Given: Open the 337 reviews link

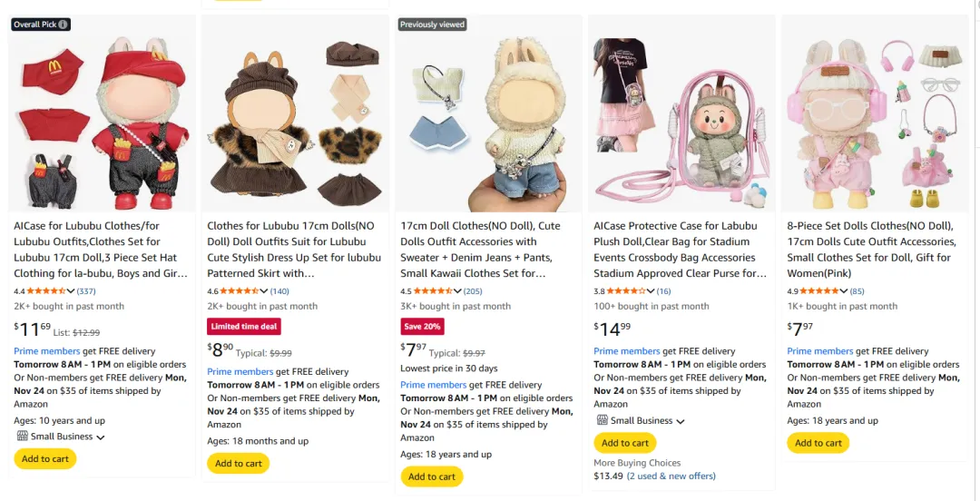Looking at the screenshot, I should 86,291.
